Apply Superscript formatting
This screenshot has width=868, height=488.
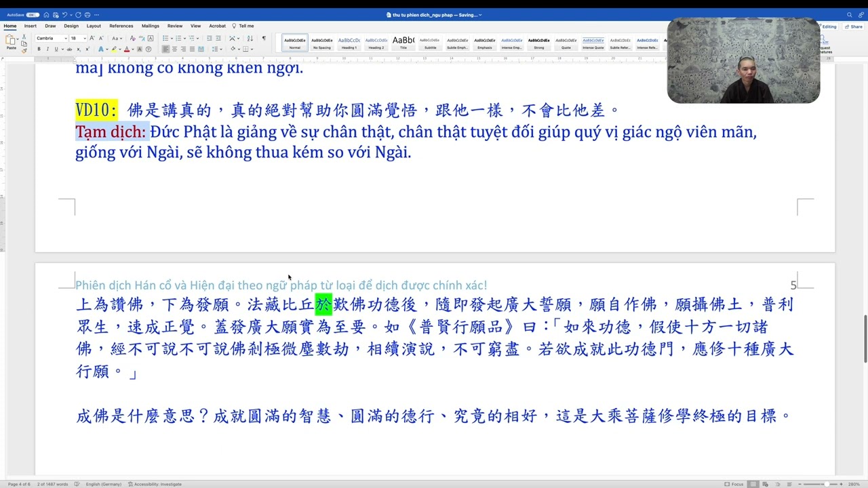click(87, 49)
